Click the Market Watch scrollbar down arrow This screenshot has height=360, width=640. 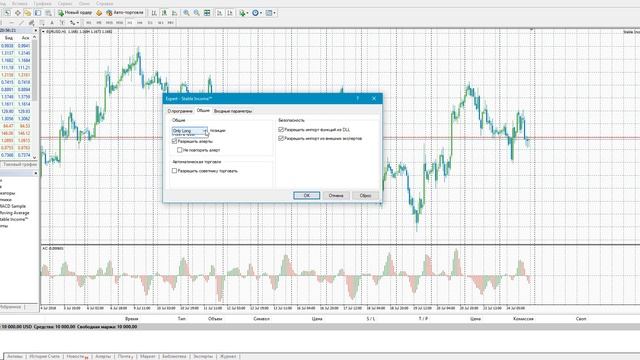tap(35, 158)
